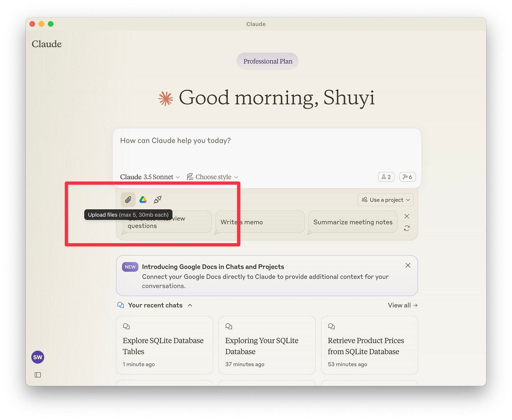Open the Explore SQLite Database Tables chat
This screenshot has width=512, height=420.
pos(164,345)
